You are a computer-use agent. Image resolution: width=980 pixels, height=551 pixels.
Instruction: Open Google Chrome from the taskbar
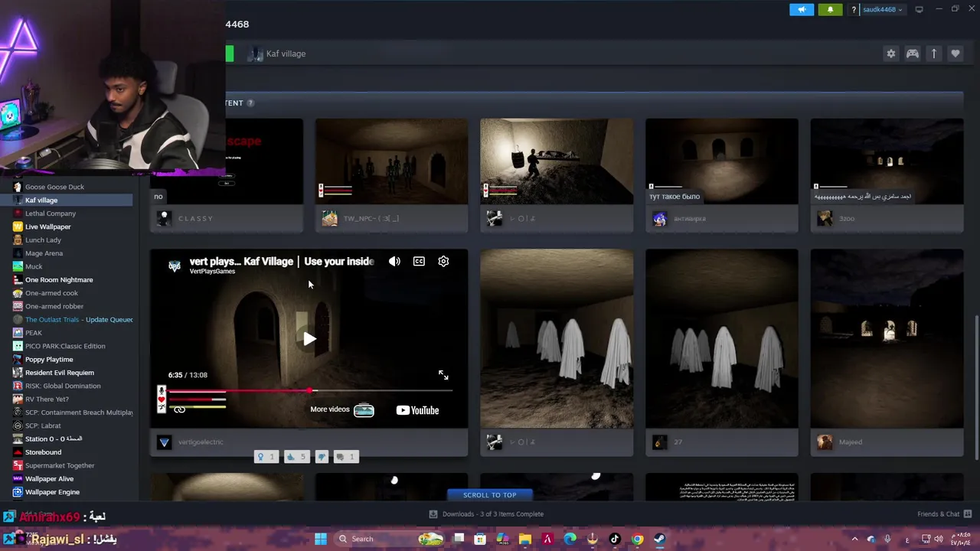pos(637,539)
